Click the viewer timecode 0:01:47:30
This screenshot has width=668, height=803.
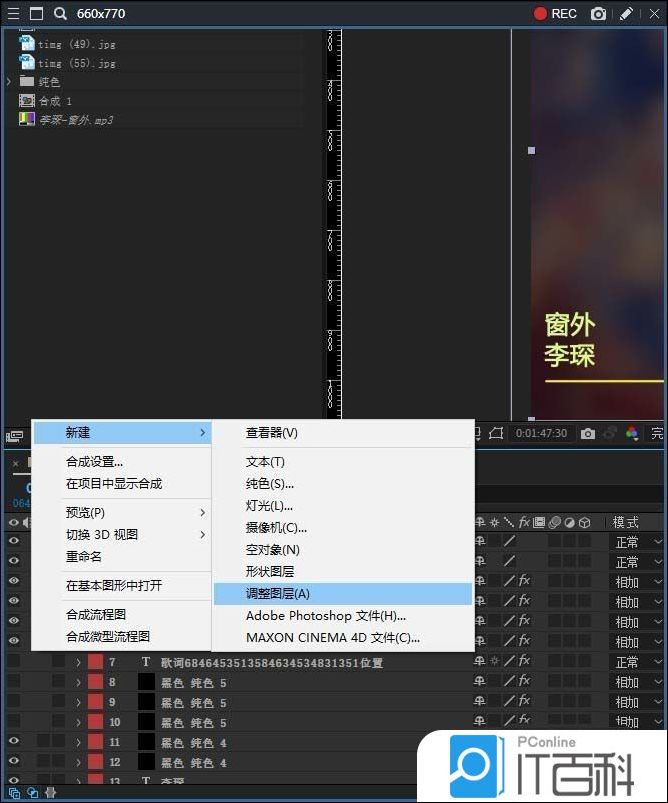point(541,433)
